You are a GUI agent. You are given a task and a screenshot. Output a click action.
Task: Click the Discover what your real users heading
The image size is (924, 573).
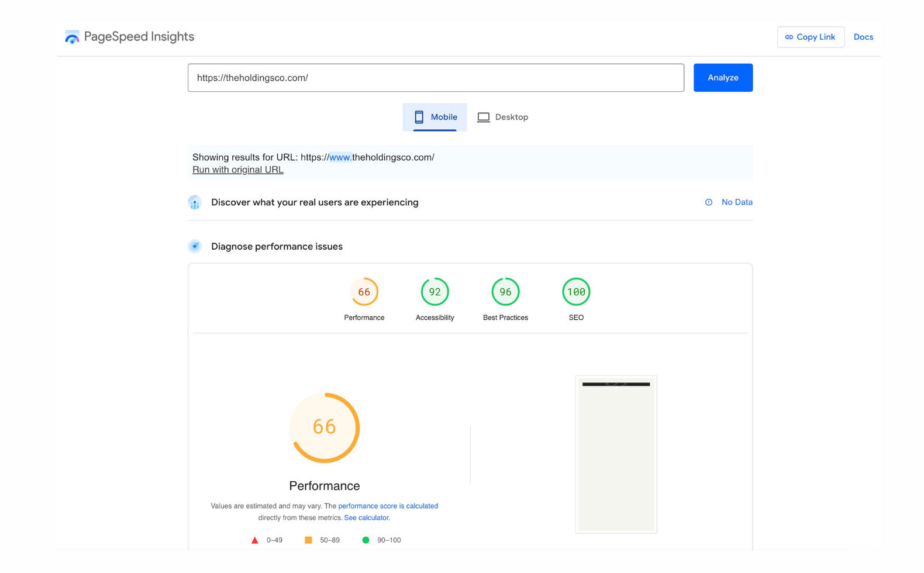coord(315,202)
